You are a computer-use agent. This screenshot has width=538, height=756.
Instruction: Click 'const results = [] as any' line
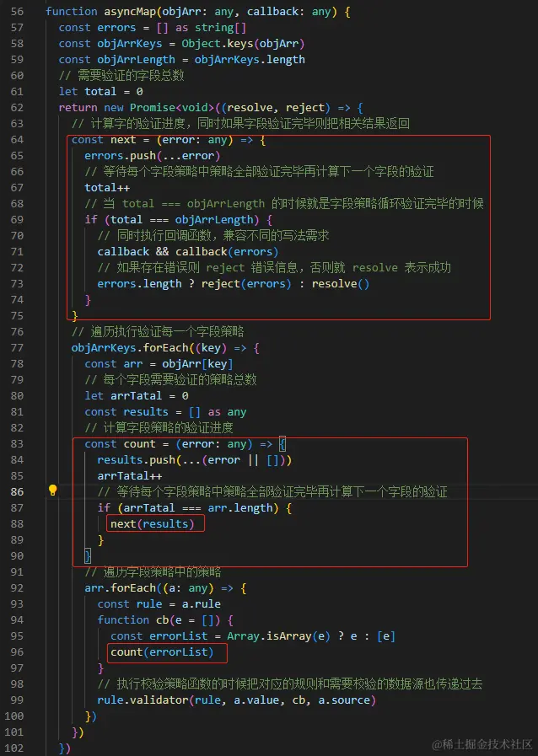tap(165, 412)
